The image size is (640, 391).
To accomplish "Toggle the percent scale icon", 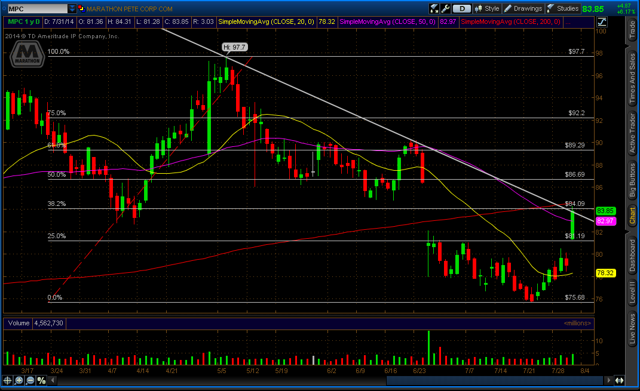I will (x=41, y=380).
